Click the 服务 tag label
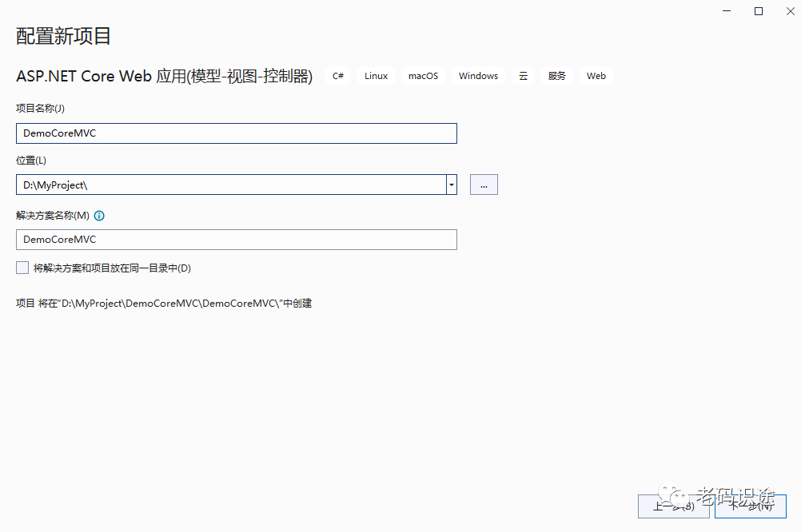This screenshot has height=532, width=801. click(557, 76)
